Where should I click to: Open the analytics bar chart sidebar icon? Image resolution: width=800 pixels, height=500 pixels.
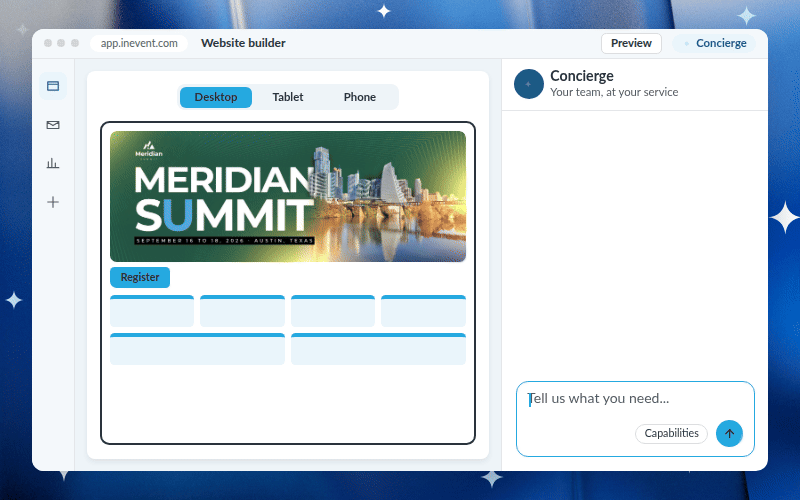(x=53, y=163)
